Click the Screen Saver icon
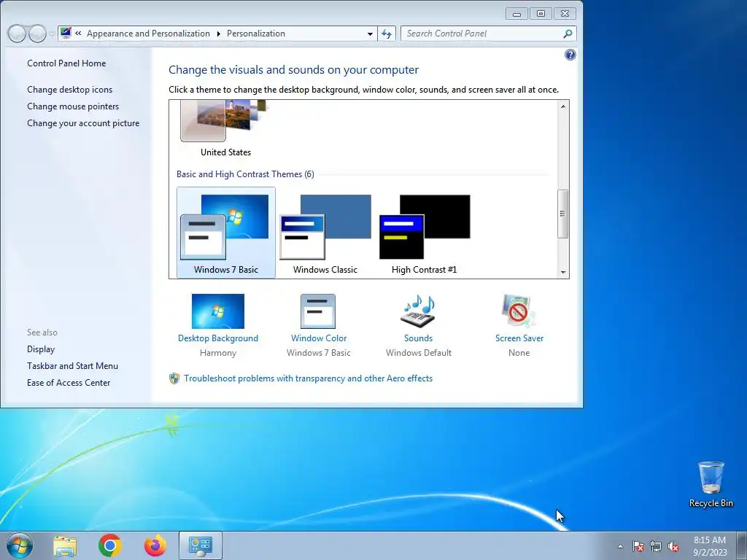This screenshot has width=747, height=560. pos(519,311)
